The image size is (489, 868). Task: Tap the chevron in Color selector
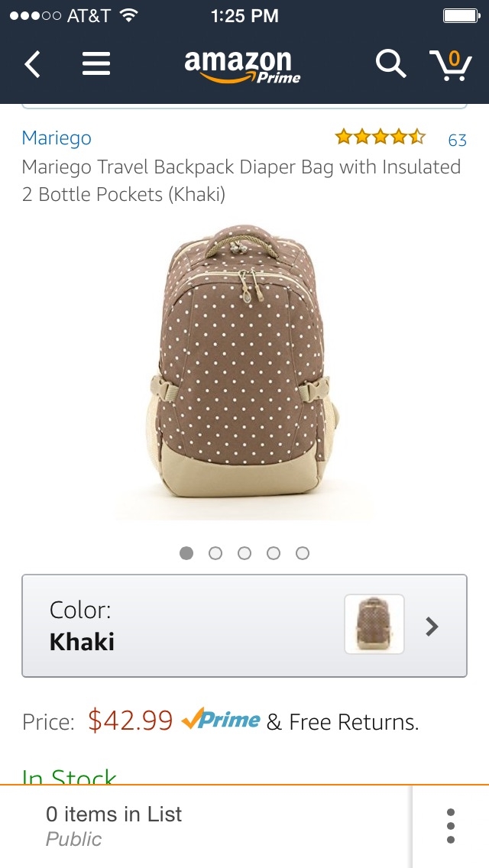pos(432,626)
